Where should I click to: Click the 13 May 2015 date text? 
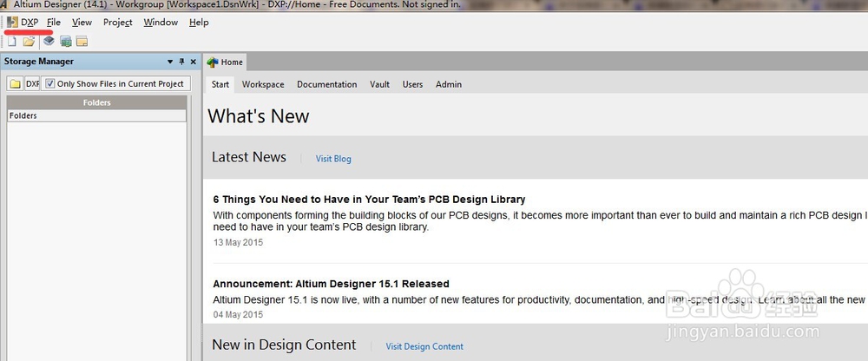coord(238,242)
